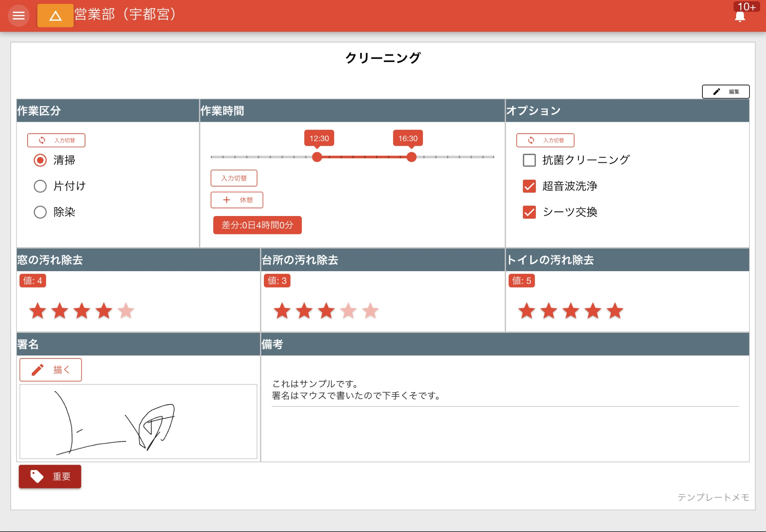Click the orange triangle icon in the header
Viewport: 766px width, 532px height.
(55, 16)
